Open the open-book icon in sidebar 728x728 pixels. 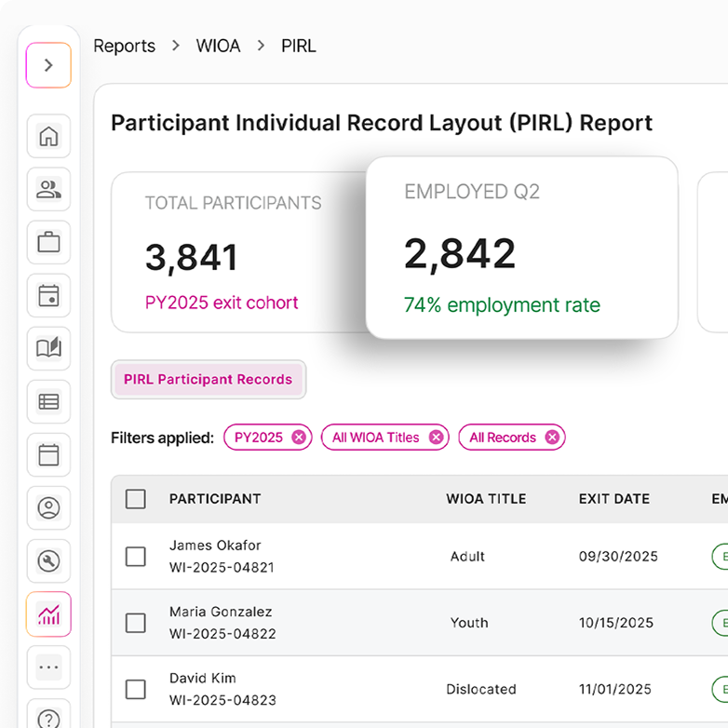(48, 349)
